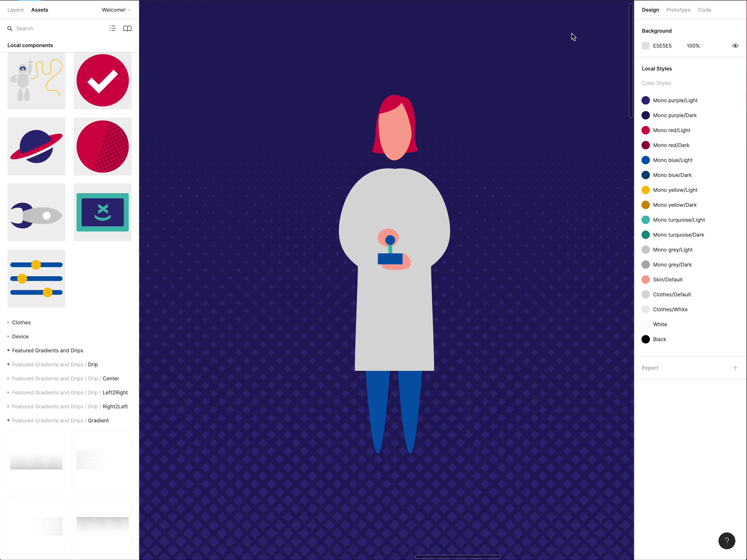Open the Code tab

704,10
